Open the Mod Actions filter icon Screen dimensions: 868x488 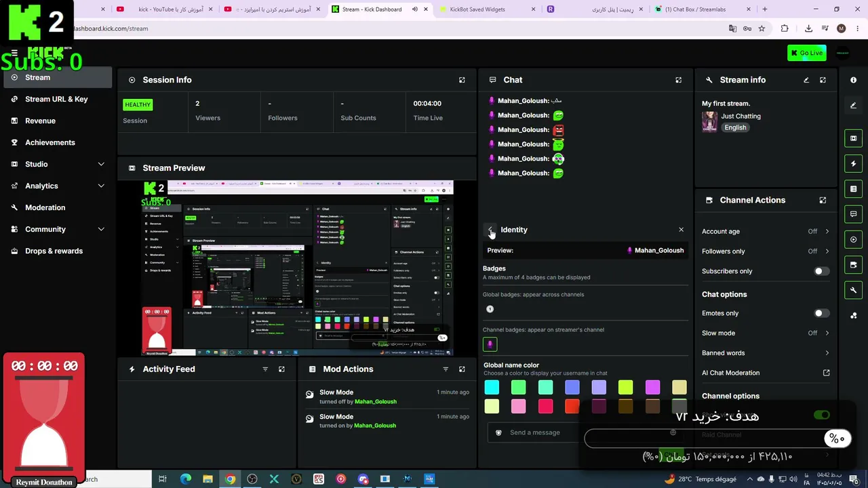point(446,369)
